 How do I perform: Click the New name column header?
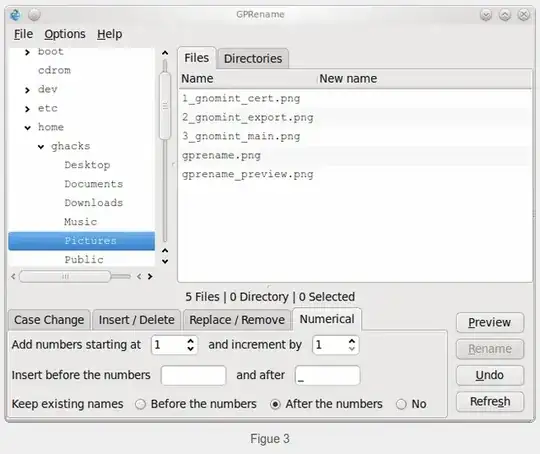tap(424, 79)
